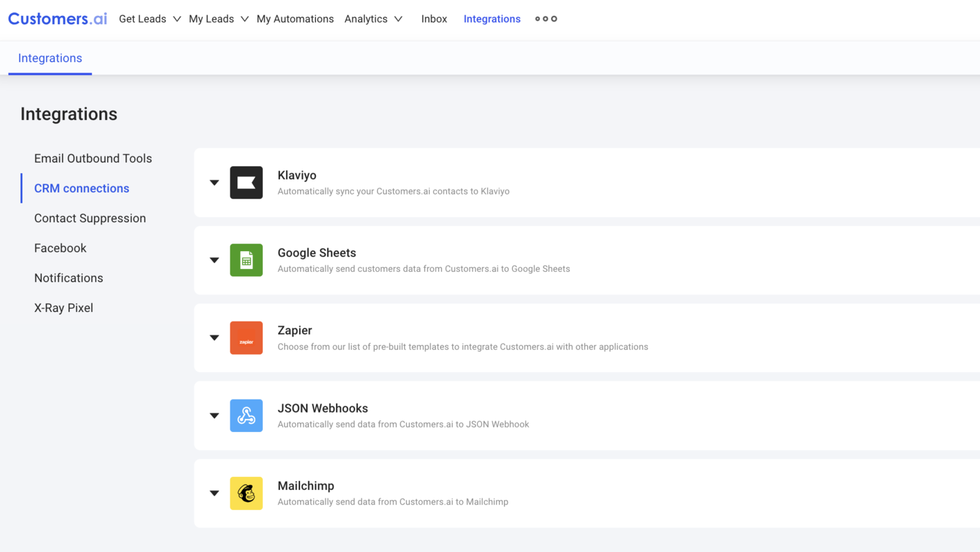Viewport: 980px width, 552px height.
Task: Select Contact Suppression in the sidebar
Action: (x=90, y=218)
